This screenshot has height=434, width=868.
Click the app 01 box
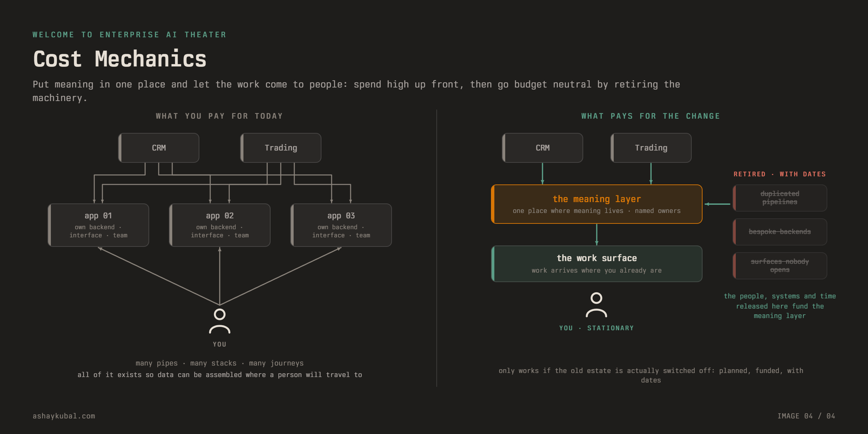tap(98, 225)
